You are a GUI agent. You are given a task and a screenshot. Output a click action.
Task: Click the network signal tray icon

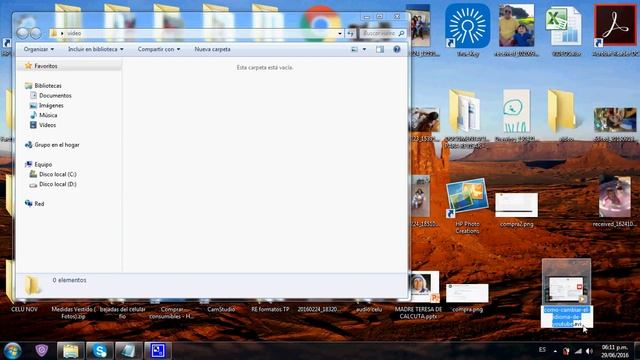(578, 351)
